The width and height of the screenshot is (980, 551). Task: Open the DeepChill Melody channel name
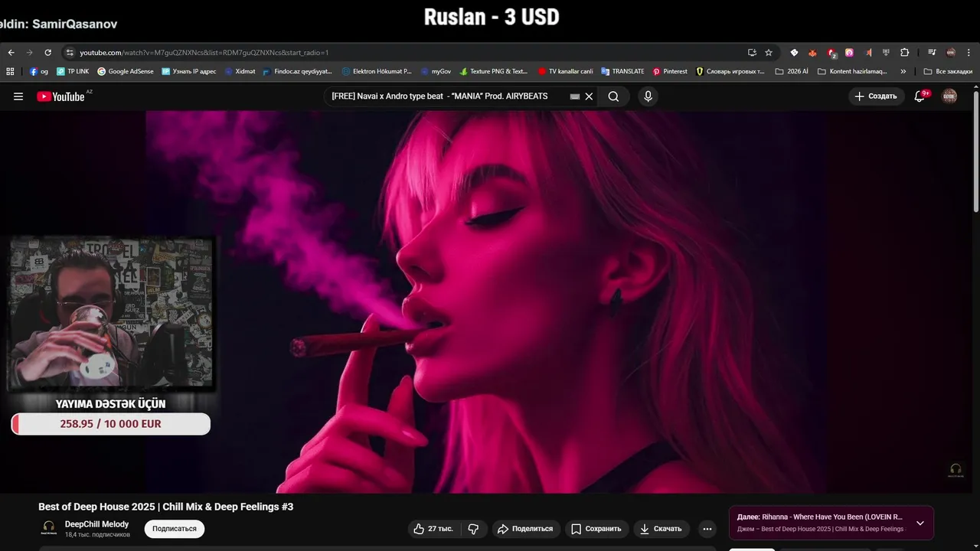click(x=96, y=524)
